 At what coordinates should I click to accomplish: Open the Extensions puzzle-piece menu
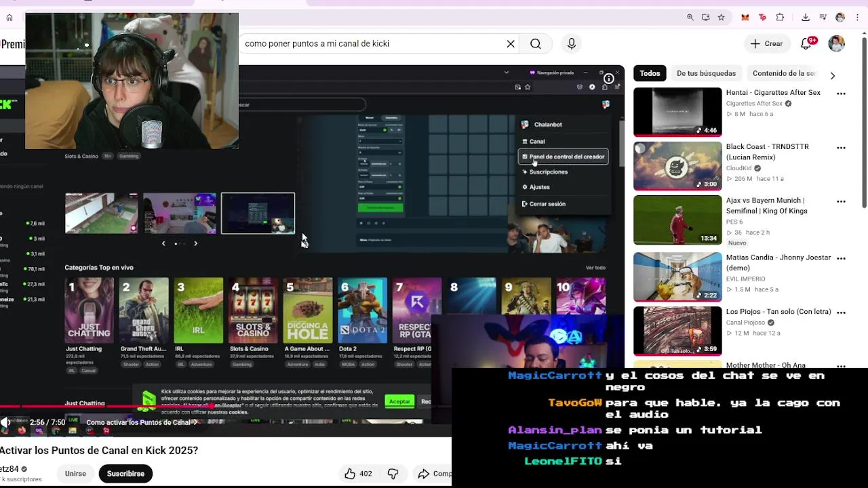pyautogui.click(x=780, y=18)
